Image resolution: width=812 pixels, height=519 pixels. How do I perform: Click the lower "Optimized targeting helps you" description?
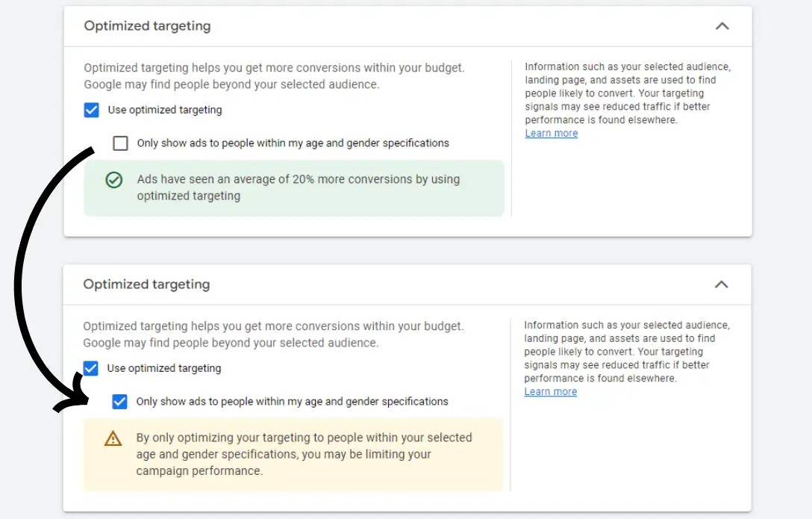[273, 335]
